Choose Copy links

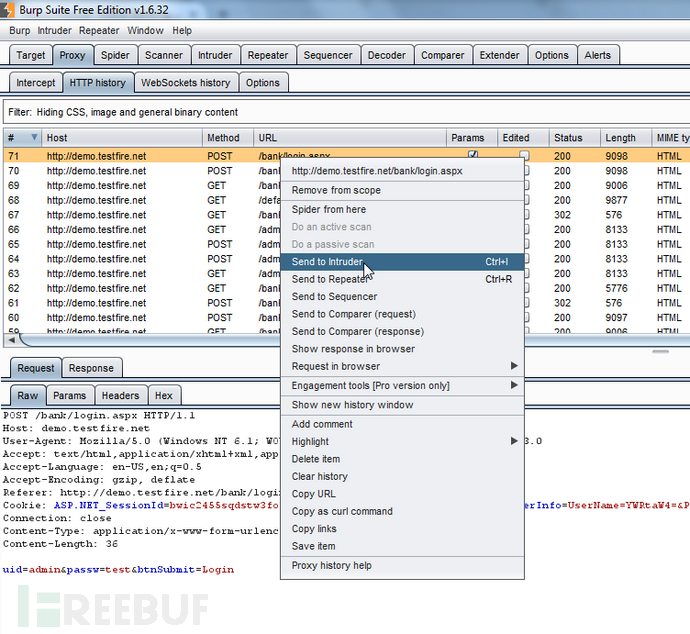point(402,529)
